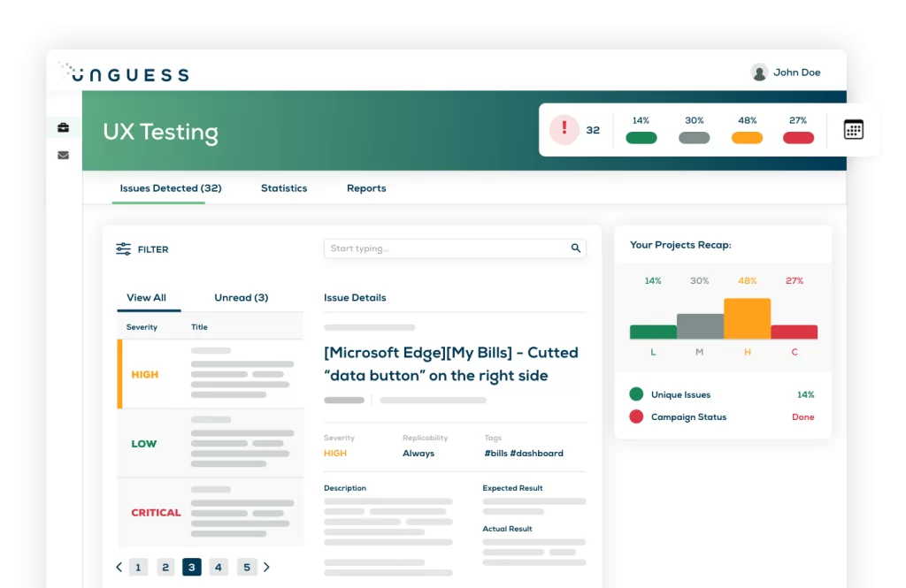Go to the previous page arrow
The height and width of the screenshot is (588, 906).
point(119,567)
